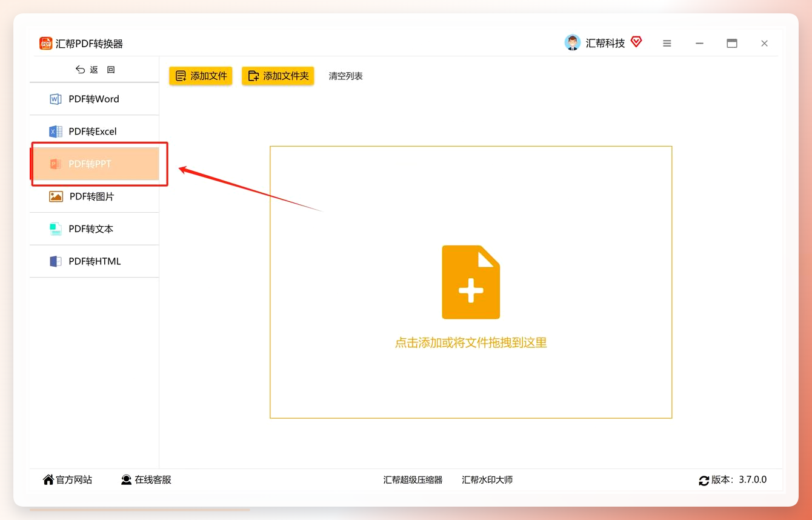
Task: Click the red VIP diamond badge
Action: tap(636, 42)
